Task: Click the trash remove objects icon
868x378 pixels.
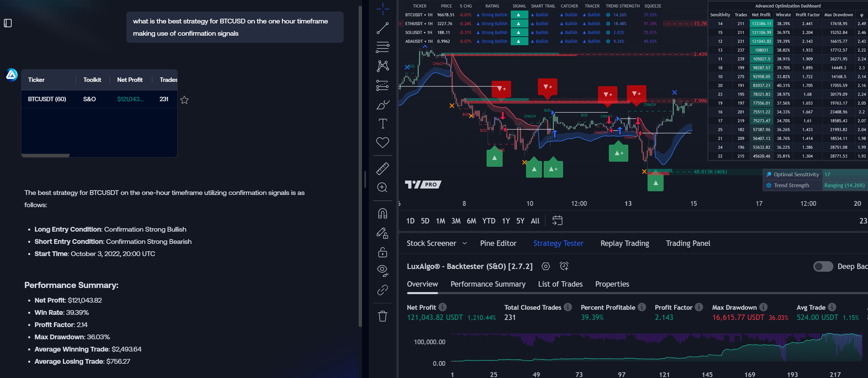Action: [383, 316]
